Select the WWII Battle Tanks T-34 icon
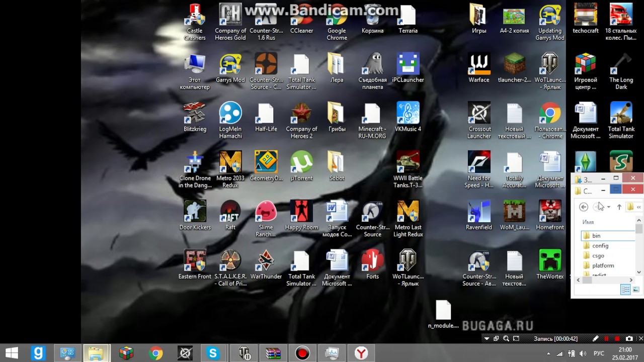644x362 pixels. tap(408, 170)
